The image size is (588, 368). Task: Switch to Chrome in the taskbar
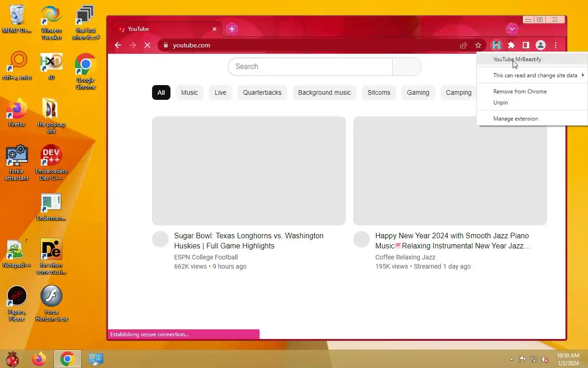click(x=68, y=359)
